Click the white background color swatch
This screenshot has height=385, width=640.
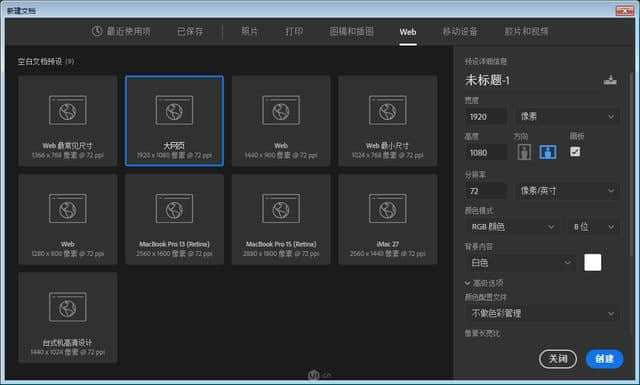click(x=592, y=263)
